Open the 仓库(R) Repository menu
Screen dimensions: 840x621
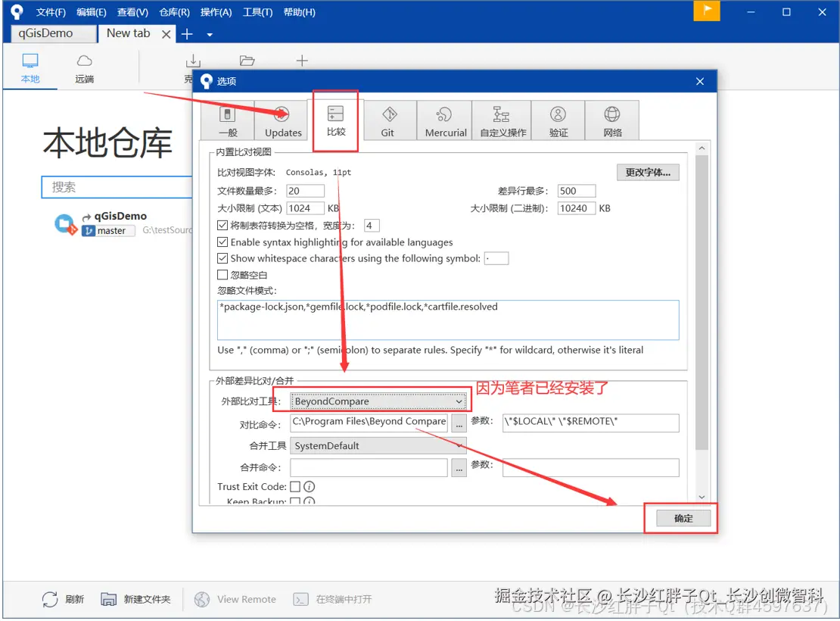(x=174, y=12)
